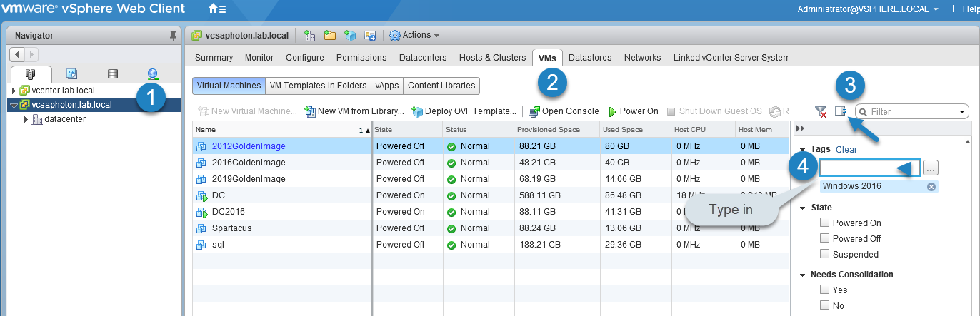Switch to Networking navigator view
Screen dimensions: 980x316
click(x=153, y=73)
